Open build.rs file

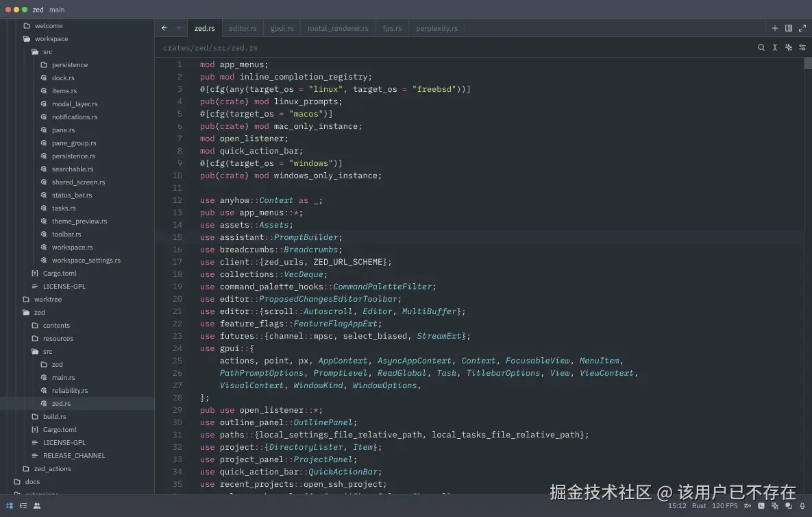pyautogui.click(x=77, y=416)
